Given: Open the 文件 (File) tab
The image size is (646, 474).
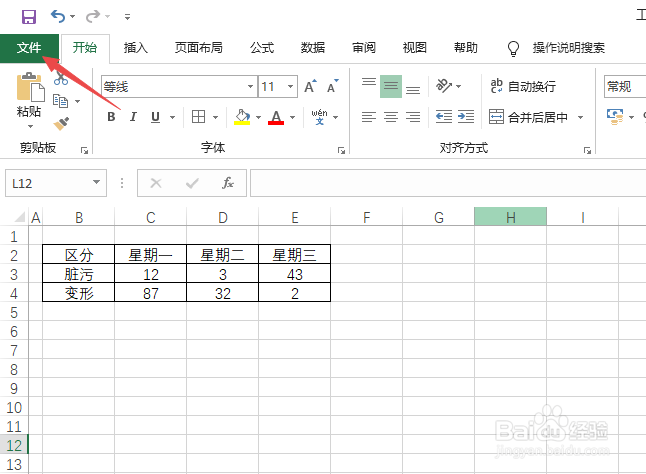Looking at the screenshot, I should click(29, 48).
